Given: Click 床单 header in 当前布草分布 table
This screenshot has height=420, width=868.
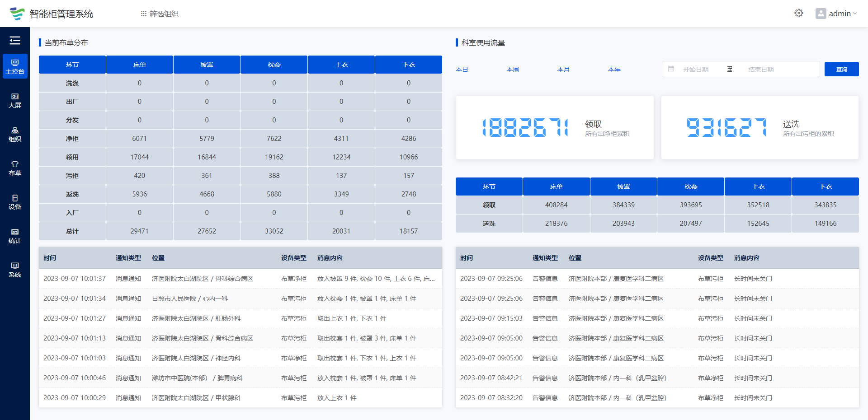Looking at the screenshot, I should tap(140, 65).
